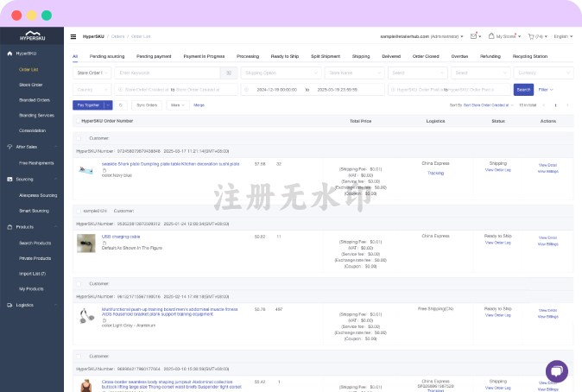
Task: Switch to the Delivered tab
Action: pyautogui.click(x=391, y=56)
